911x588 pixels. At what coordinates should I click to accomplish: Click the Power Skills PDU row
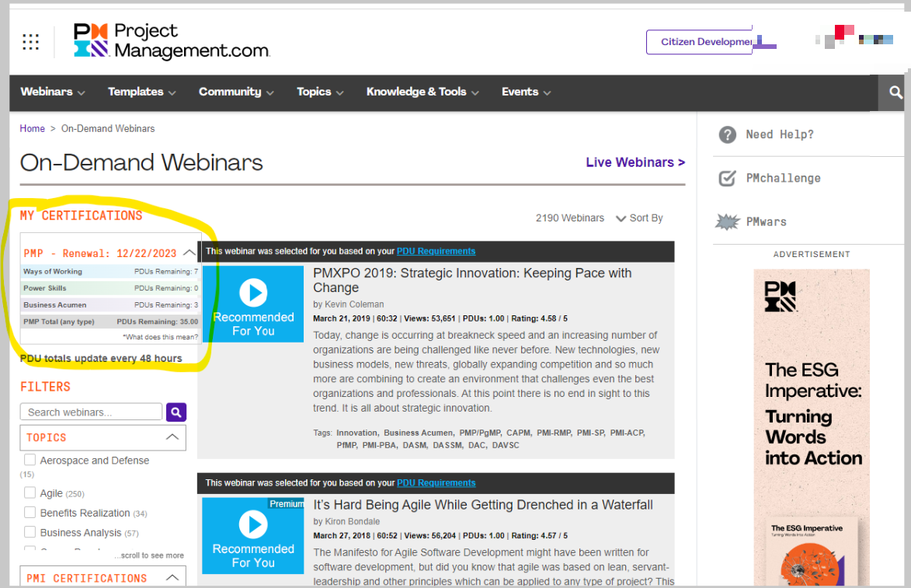click(110, 288)
